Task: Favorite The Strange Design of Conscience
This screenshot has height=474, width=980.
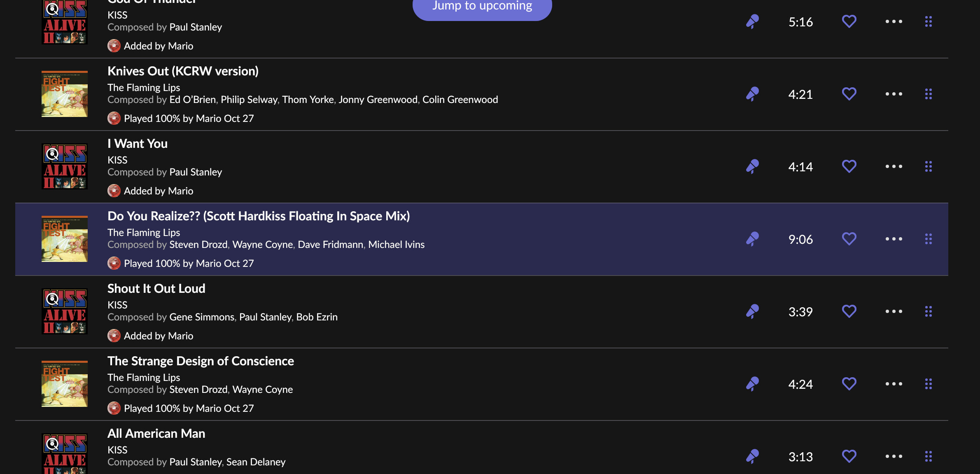Action: coord(849,384)
